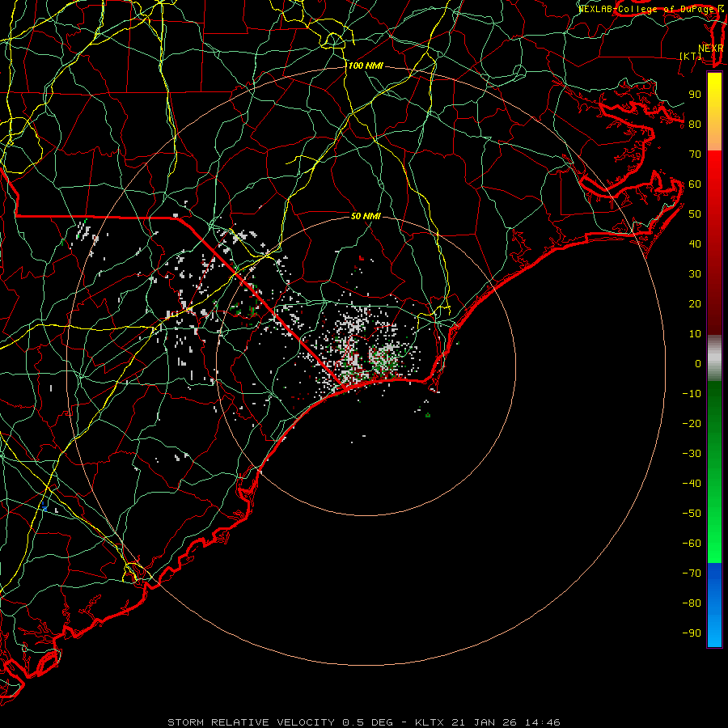Click the 30 value on the velocity scale

(x=695, y=274)
